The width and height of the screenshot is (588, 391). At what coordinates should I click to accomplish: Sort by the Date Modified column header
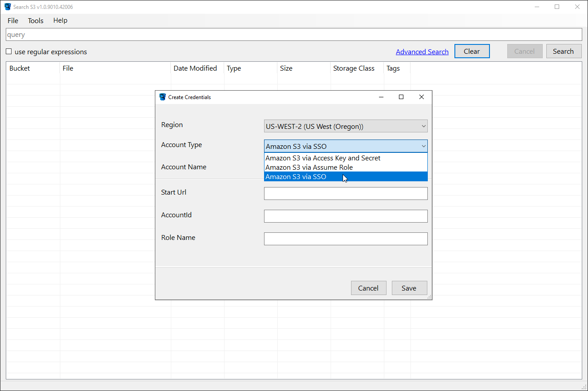pyautogui.click(x=197, y=68)
